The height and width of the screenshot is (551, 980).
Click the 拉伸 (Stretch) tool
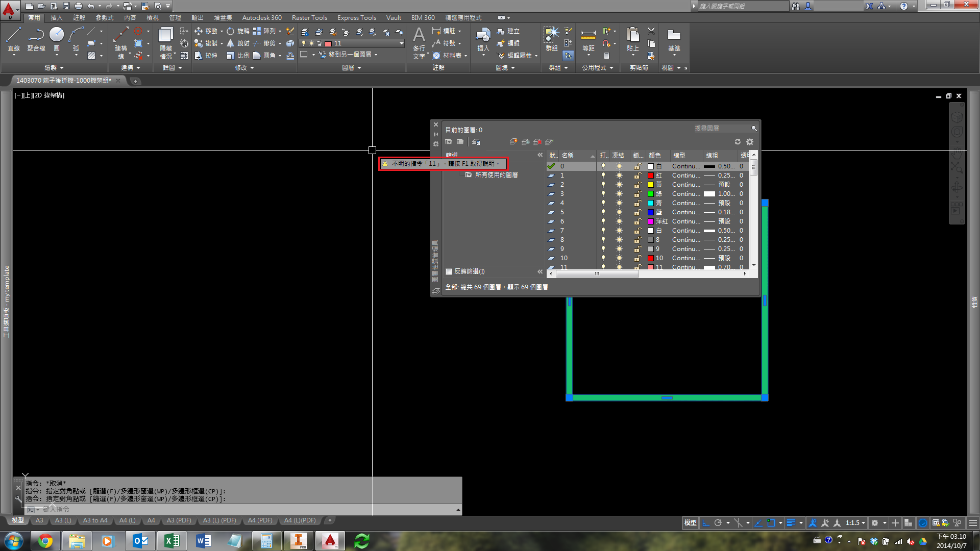[x=206, y=56]
